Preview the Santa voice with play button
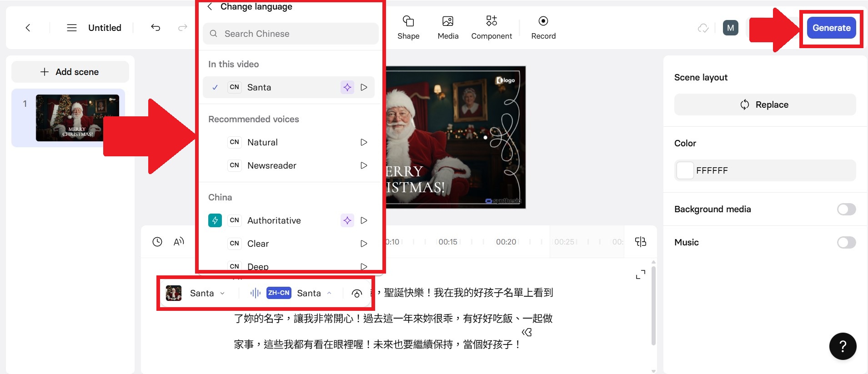The width and height of the screenshot is (868, 374). click(364, 87)
